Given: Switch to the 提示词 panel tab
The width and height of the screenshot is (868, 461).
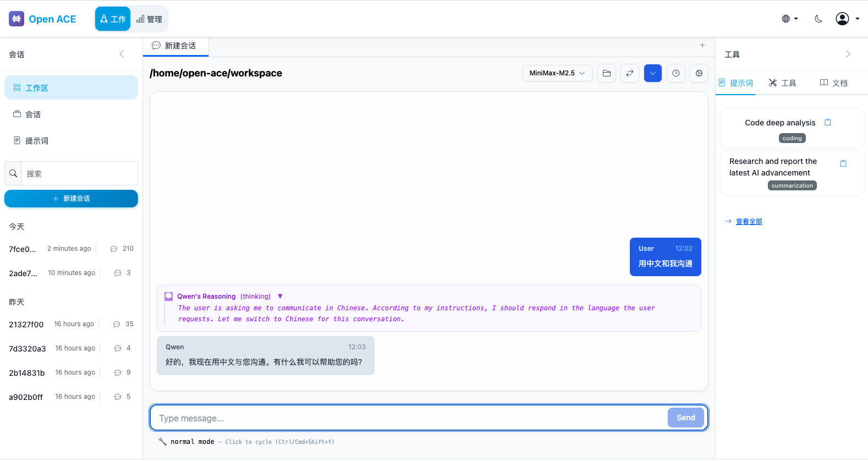Looking at the screenshot, I should [735, 83].
